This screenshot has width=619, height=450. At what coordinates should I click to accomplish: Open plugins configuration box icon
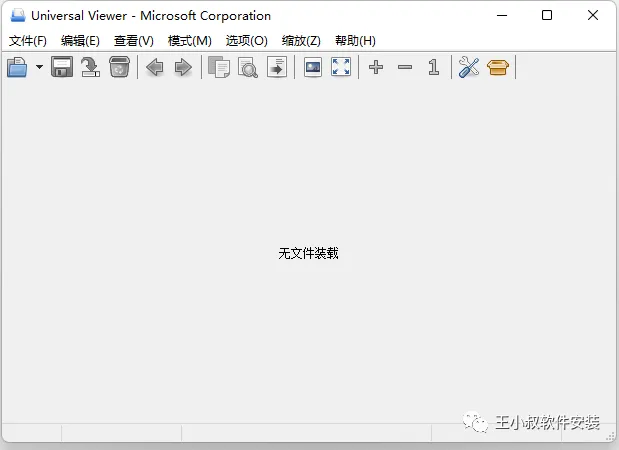click(498, 67)
